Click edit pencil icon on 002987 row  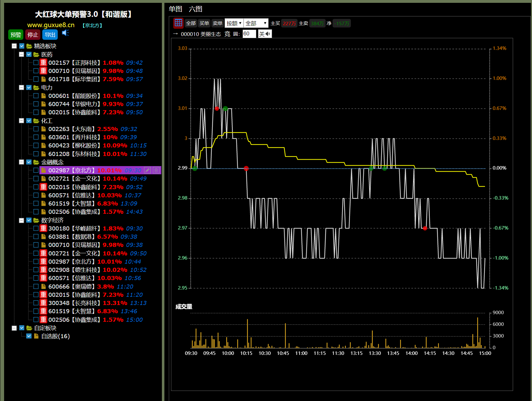[147, 171]
